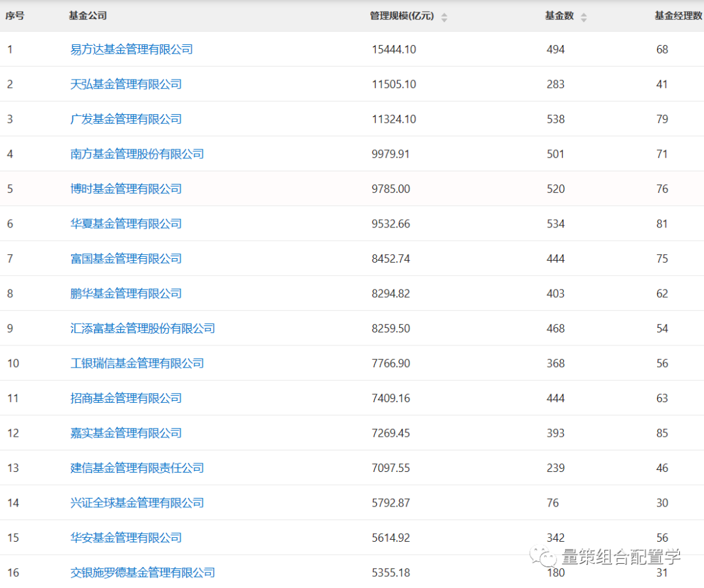Open 博时基金管理有限公司 link
Viewport: 704px width, 588px height.
(126, 189)
